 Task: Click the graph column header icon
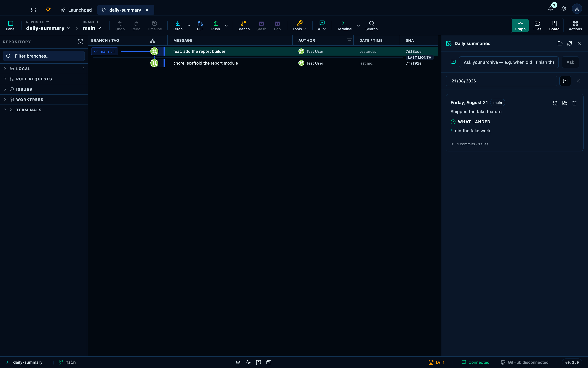(x=153, y=40)
